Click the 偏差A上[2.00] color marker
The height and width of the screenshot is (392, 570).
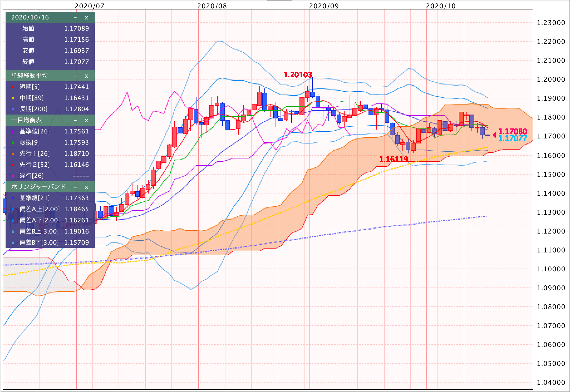(13, 210)
